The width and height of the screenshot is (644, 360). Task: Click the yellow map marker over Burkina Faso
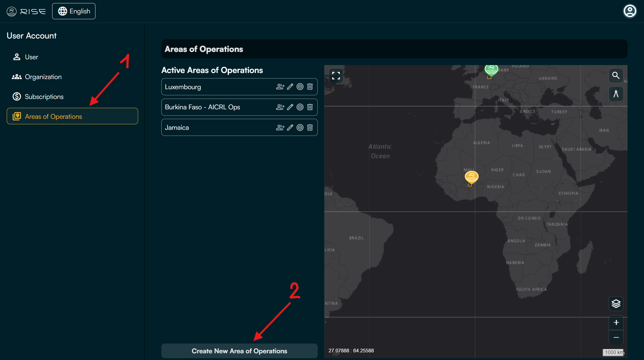[471, 177]
